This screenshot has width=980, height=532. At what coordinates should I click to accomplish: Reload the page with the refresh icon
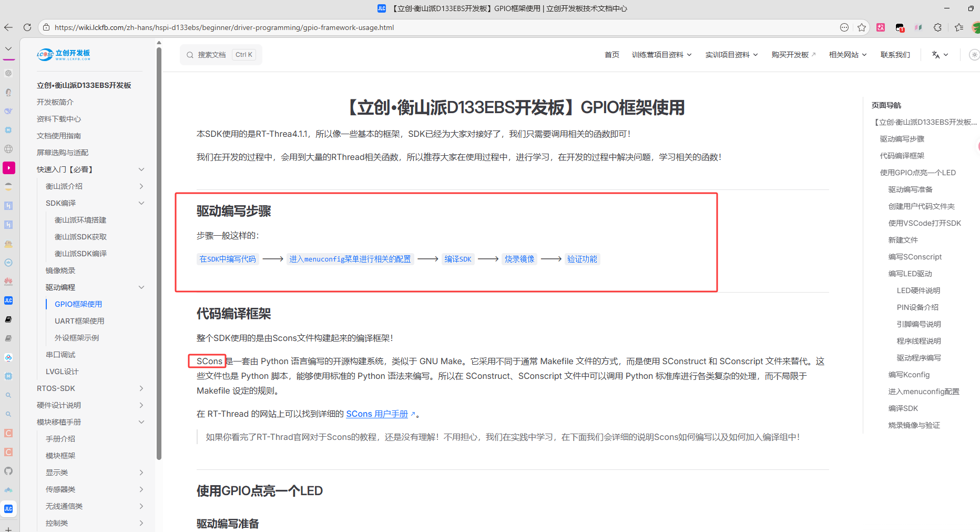click(27, 27)
